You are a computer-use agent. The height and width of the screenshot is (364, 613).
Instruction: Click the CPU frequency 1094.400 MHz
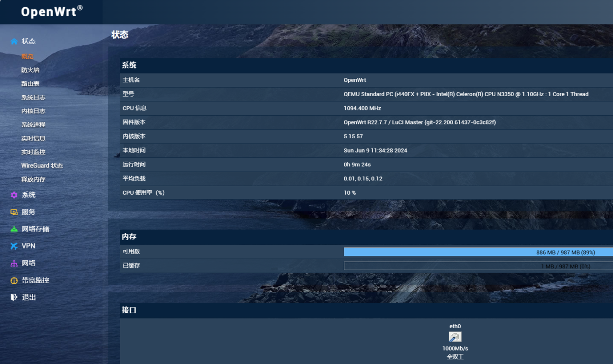coord(363,108)
